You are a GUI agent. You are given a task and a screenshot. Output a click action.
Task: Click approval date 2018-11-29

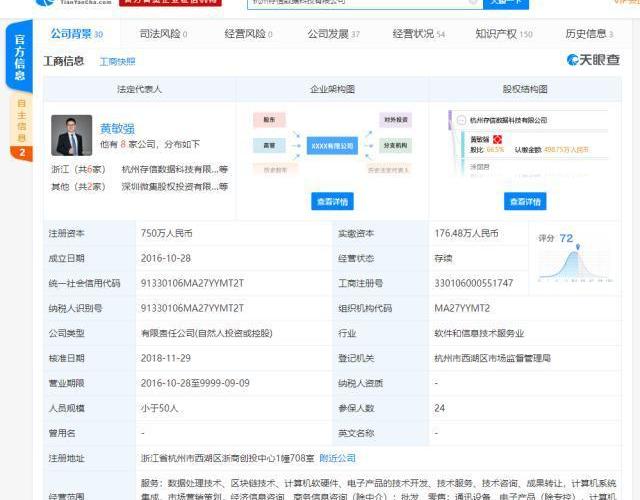(x=166, y=358)
